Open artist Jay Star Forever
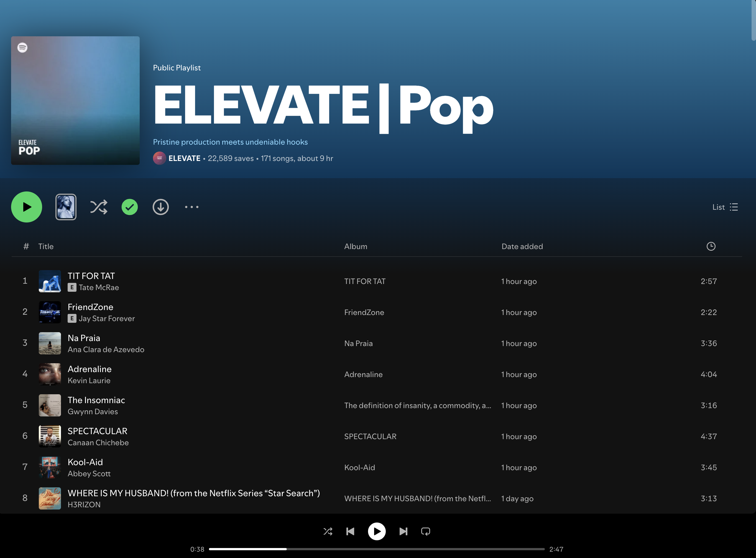Viewport: 756px width, 558px height. tap(107, 319)
